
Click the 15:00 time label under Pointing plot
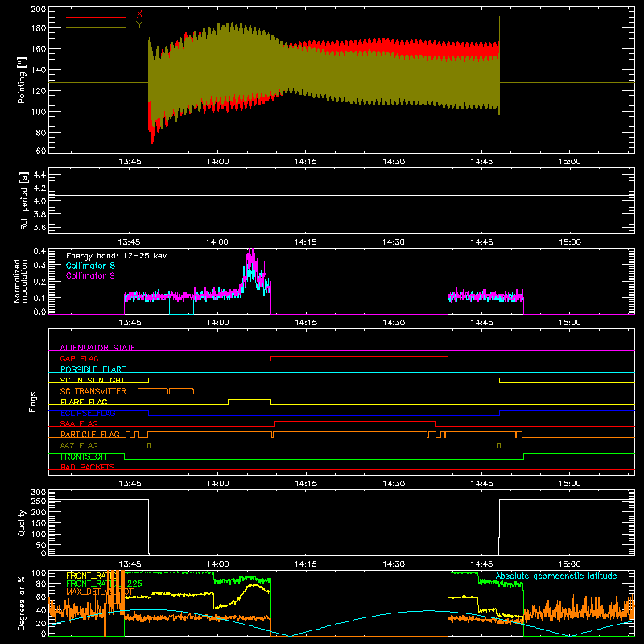click(569, 162)
